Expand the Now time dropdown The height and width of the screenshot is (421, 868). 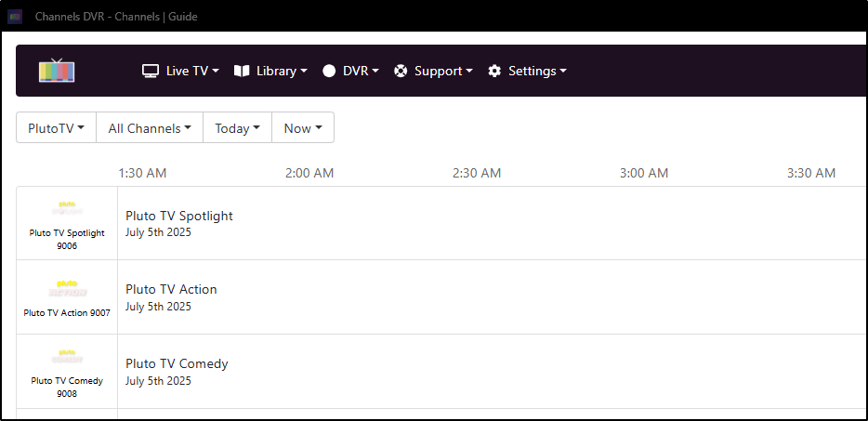[x=302, y=128]
